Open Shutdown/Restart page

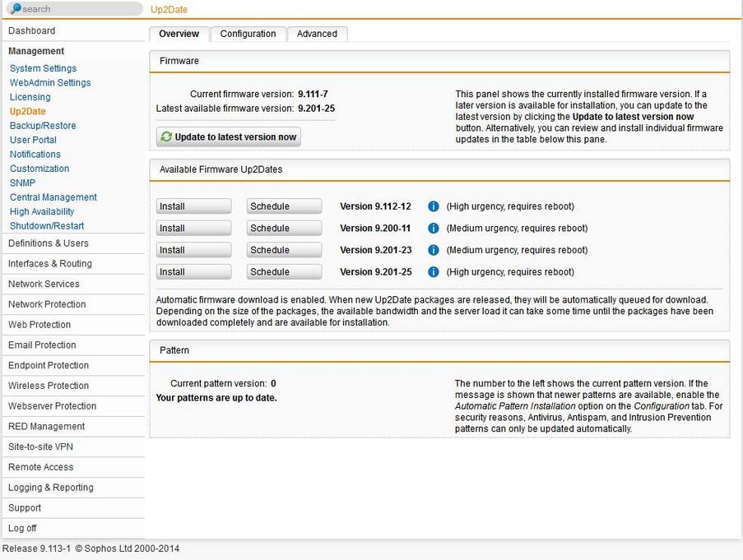point(47,226)
